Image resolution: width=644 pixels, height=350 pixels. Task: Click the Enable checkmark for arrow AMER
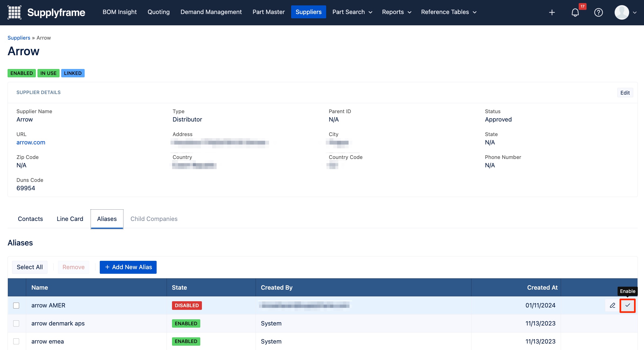628,305
